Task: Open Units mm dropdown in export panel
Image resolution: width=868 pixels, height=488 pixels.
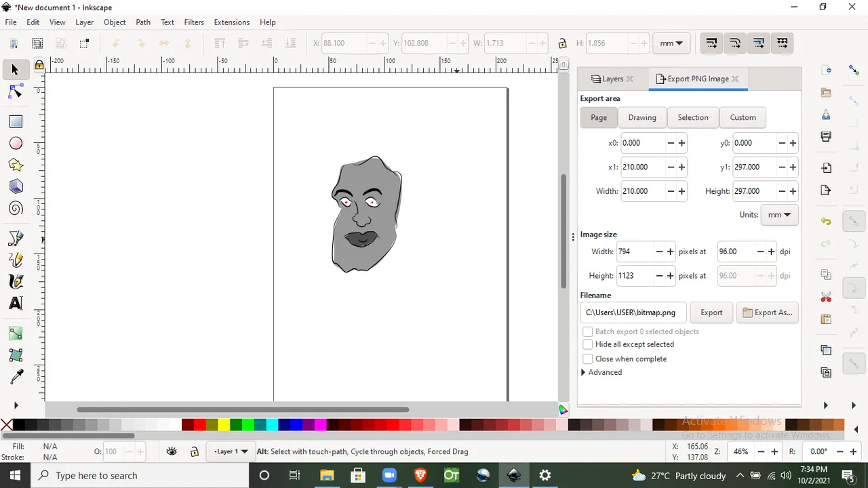Action: coord(779,215)
